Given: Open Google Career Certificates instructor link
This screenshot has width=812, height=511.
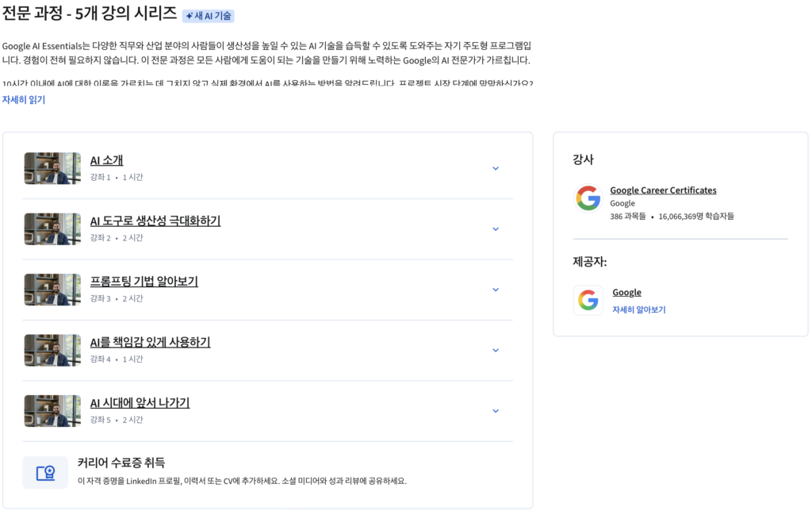Looking at the screenshot, I should [663, 190].
